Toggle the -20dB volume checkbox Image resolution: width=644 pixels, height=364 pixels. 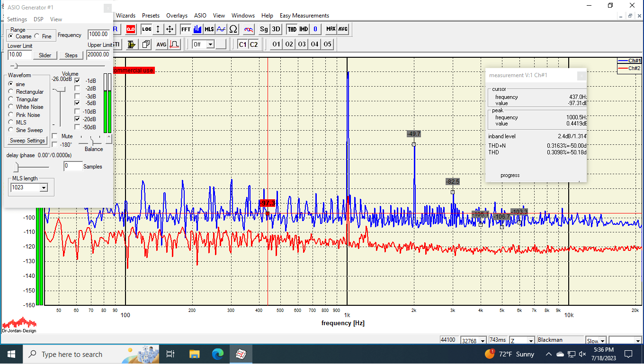click(77, 119)
